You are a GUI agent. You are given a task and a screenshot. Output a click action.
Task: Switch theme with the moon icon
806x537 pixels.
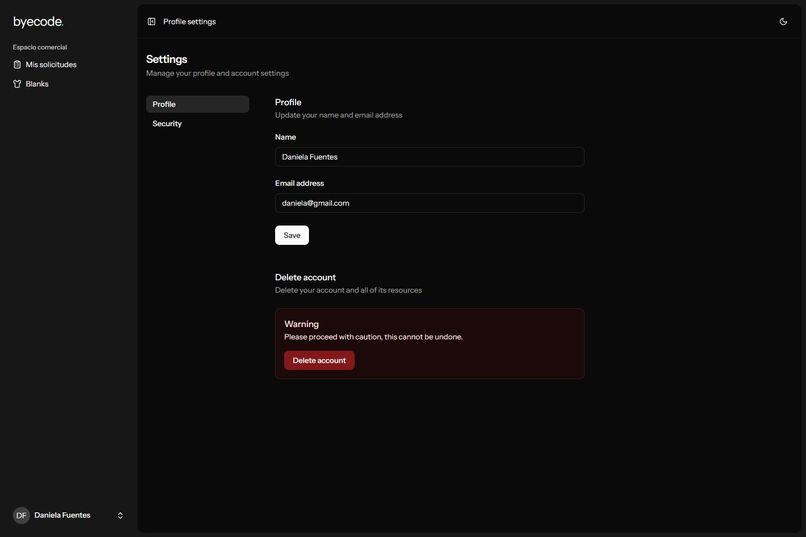tap(783, 22)
